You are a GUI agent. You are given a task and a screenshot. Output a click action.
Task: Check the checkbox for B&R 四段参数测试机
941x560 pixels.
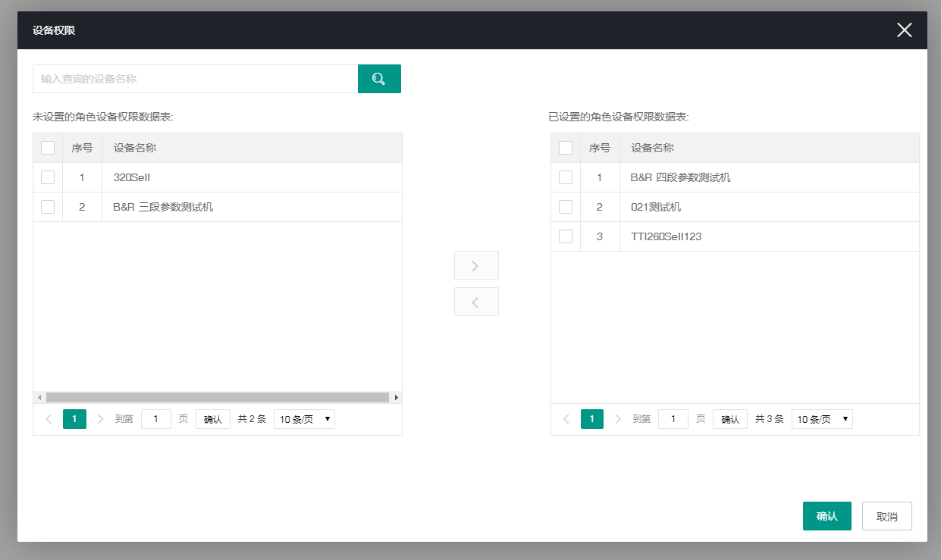tap(566, 177)
